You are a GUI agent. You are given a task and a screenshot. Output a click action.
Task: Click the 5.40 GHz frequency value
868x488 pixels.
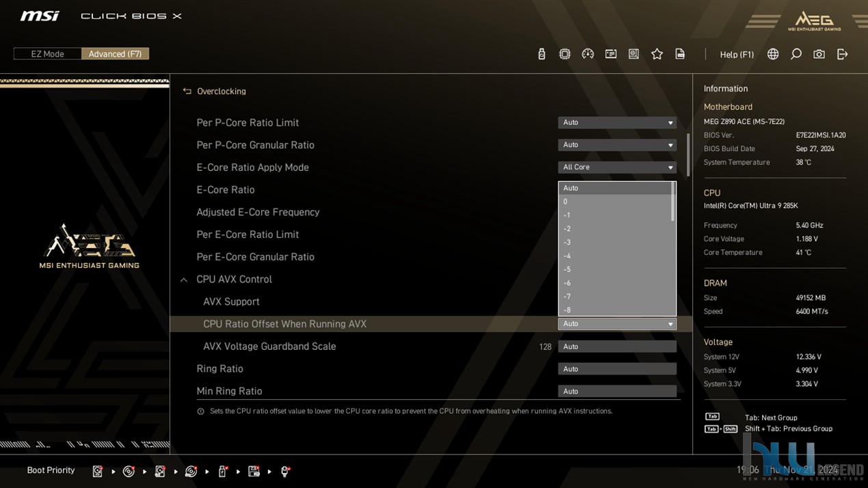809,226
